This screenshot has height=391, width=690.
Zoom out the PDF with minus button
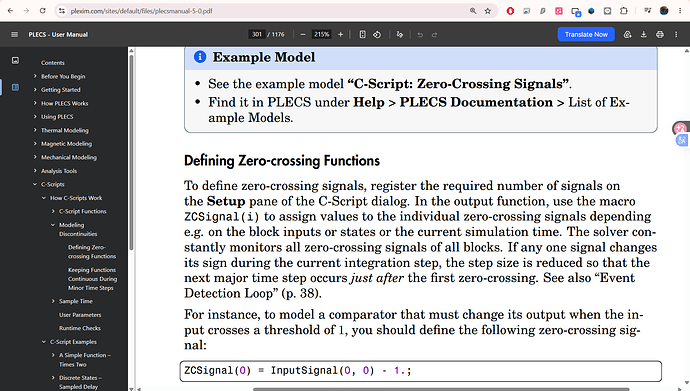click(303, 34)
